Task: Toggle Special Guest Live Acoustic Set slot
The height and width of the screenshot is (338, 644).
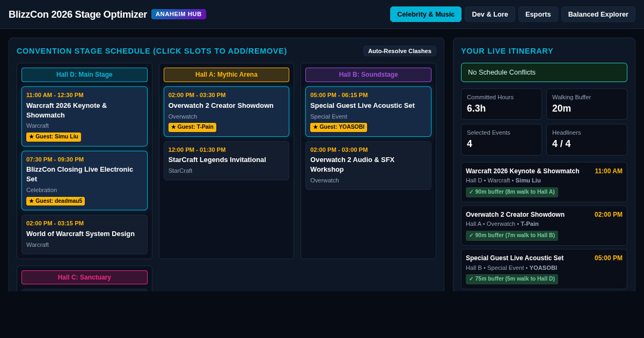Action: point(368,112)
